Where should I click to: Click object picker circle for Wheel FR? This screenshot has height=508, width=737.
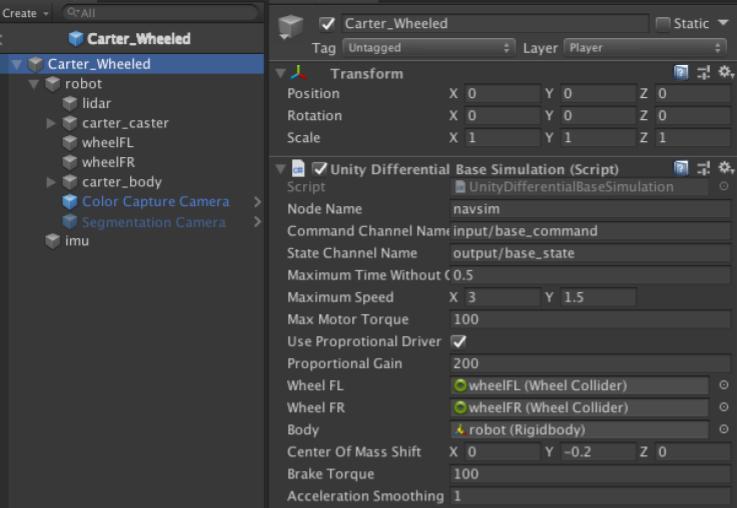click(x=723, y=407)
